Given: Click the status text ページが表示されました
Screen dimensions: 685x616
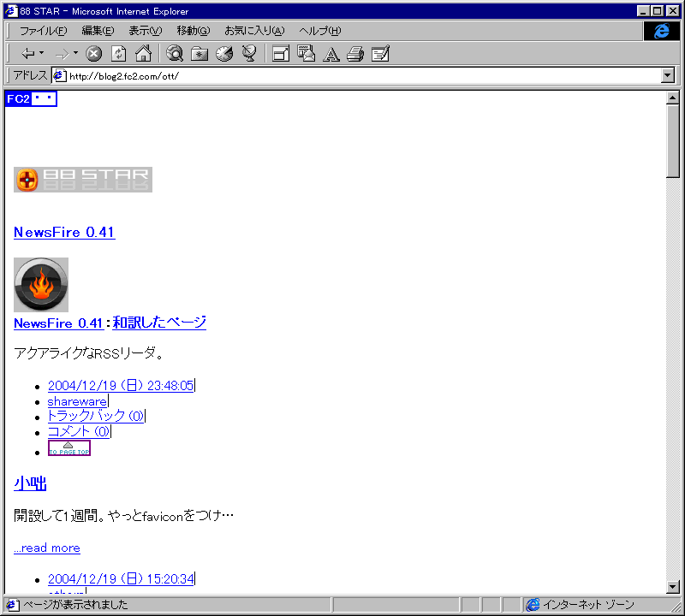Looking at the screenshot, I should pos(75,605).
